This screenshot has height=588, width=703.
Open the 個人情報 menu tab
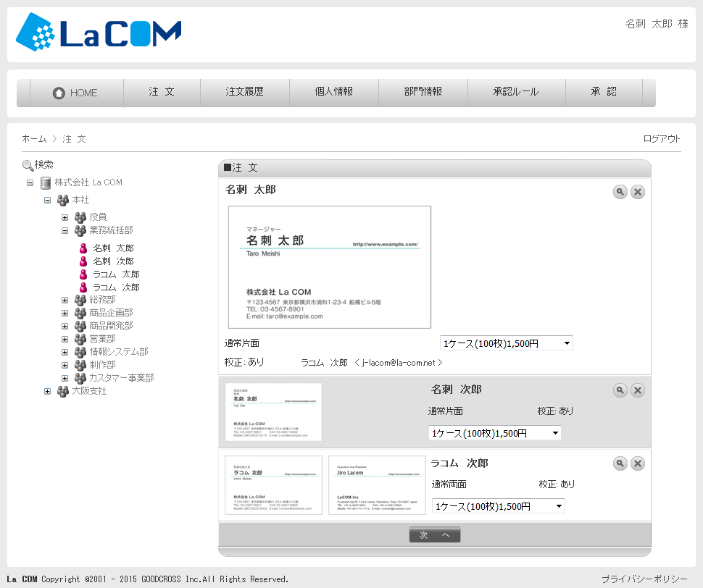[x=334, y=92]
